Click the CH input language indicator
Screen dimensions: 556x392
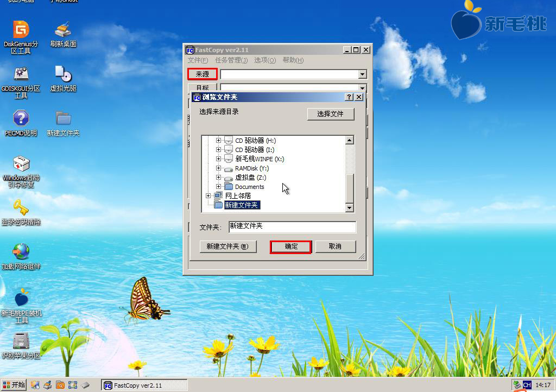pos(527,385)
